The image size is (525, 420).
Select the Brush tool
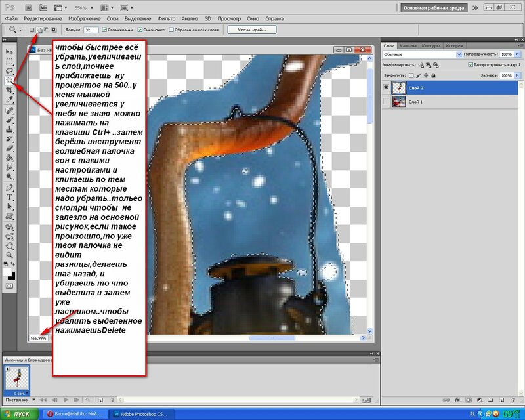point(9,119)
